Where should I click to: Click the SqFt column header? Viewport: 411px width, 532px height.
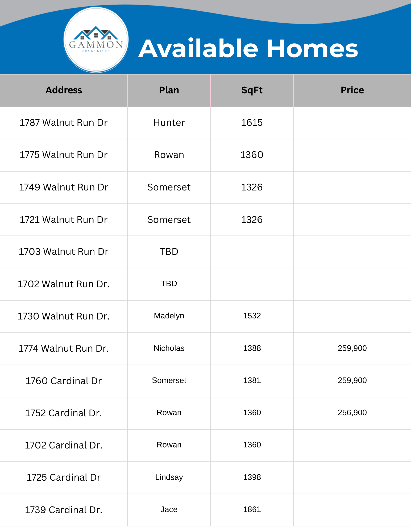click(x=252, y=90)
